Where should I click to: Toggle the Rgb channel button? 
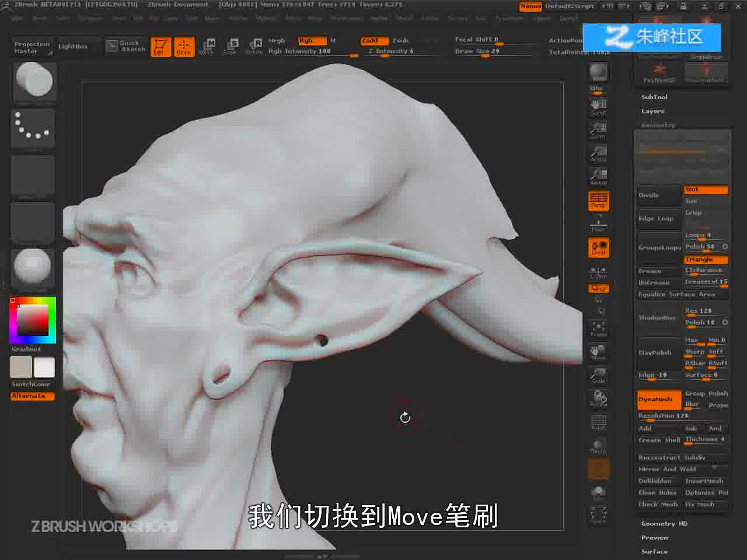312,41
